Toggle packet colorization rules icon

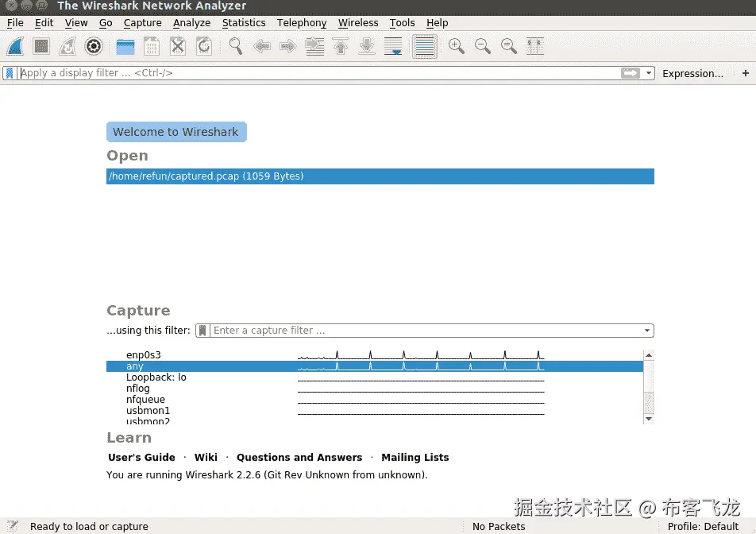425,46
